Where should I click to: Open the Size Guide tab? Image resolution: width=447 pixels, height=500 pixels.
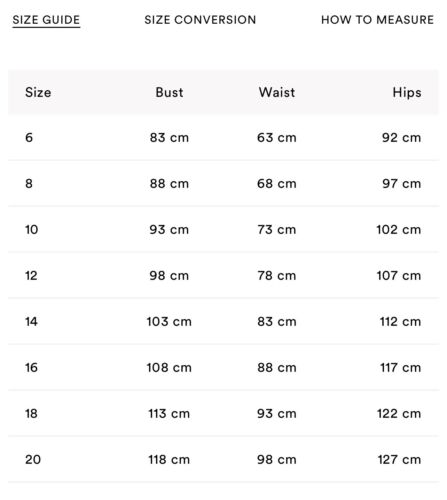tap(46, 20)
